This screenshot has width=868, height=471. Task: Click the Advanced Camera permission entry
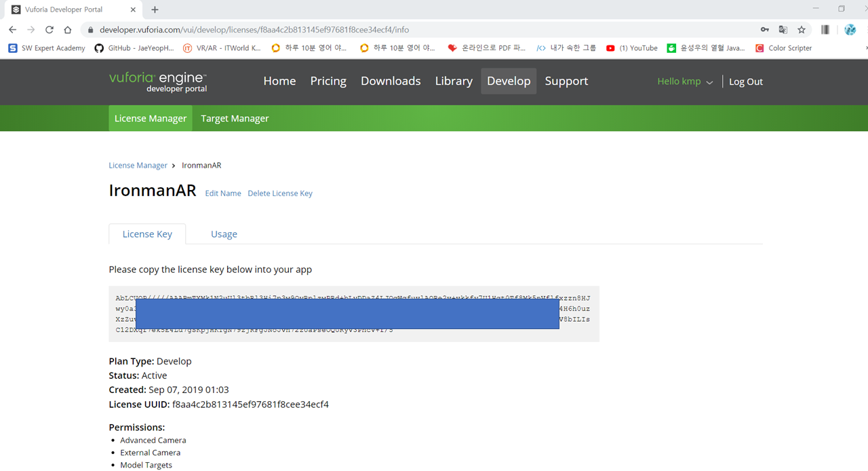tap(153, 440)
